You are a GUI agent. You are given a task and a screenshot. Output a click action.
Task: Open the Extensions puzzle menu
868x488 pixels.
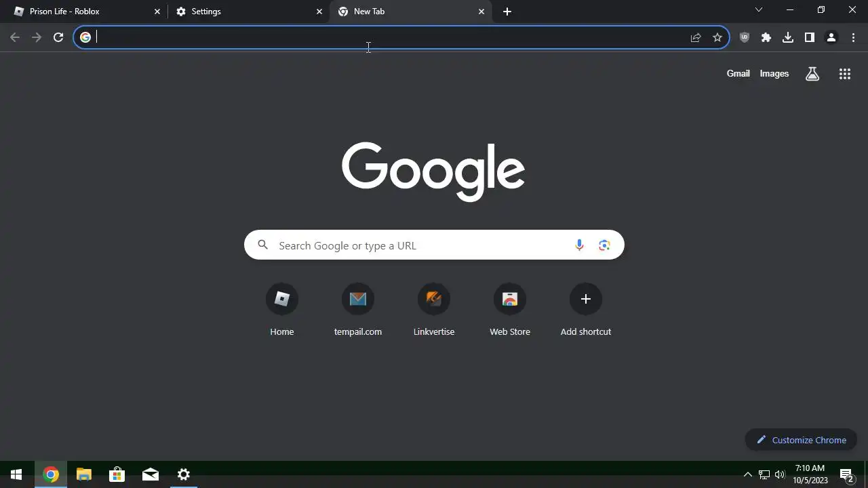point(766,37)
